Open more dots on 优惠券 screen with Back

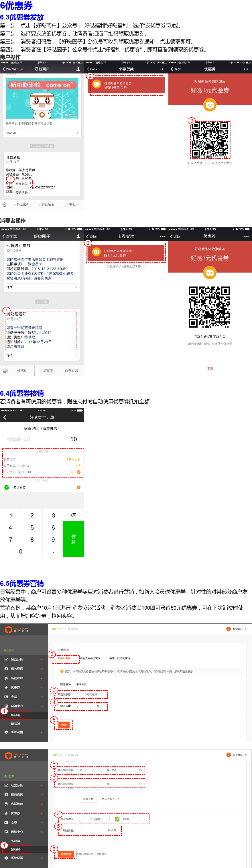pyautogui.click(x=246, y=69)
